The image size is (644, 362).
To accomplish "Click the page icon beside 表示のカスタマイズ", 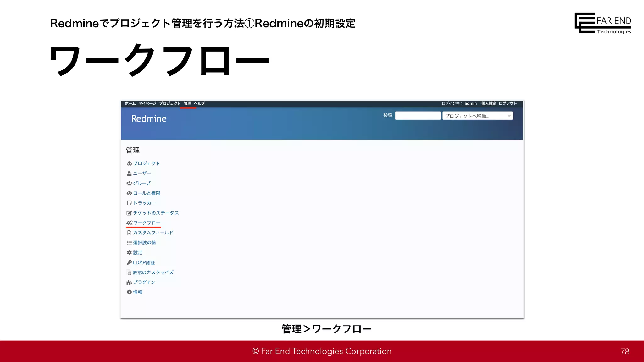I will pos(129,272).
